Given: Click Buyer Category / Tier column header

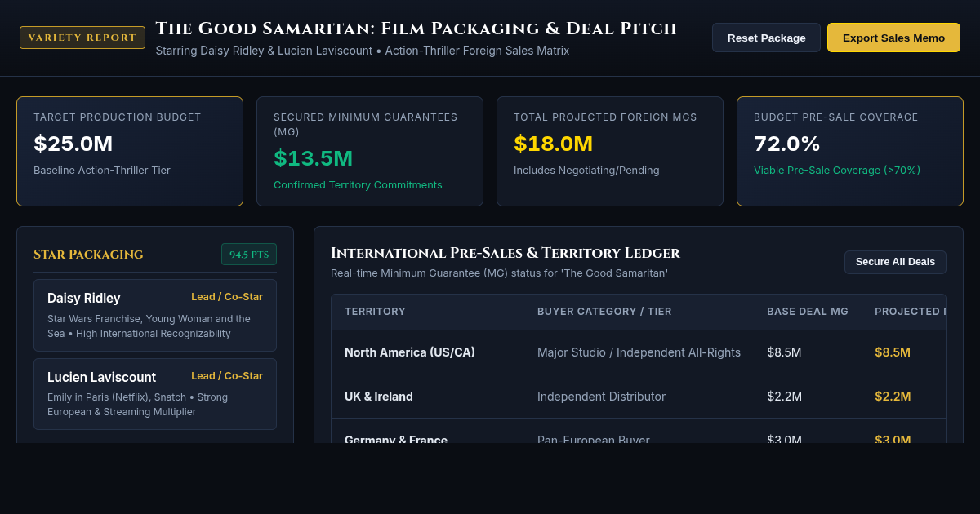Looking at the screenshot, I should 604,312.
